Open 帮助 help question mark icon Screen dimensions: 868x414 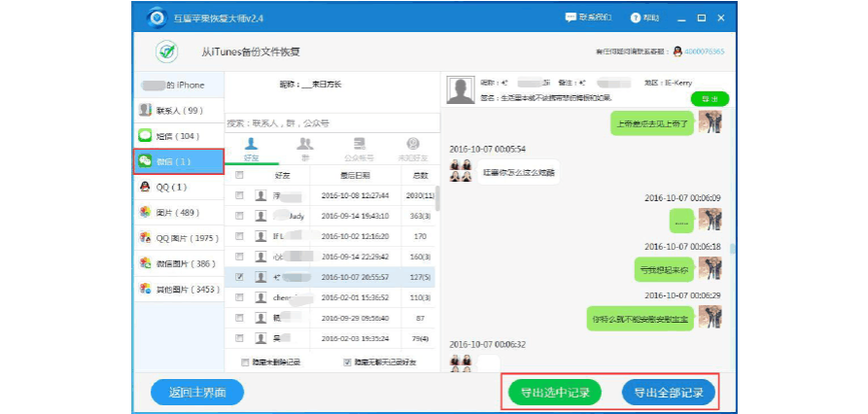click(636, 17)
